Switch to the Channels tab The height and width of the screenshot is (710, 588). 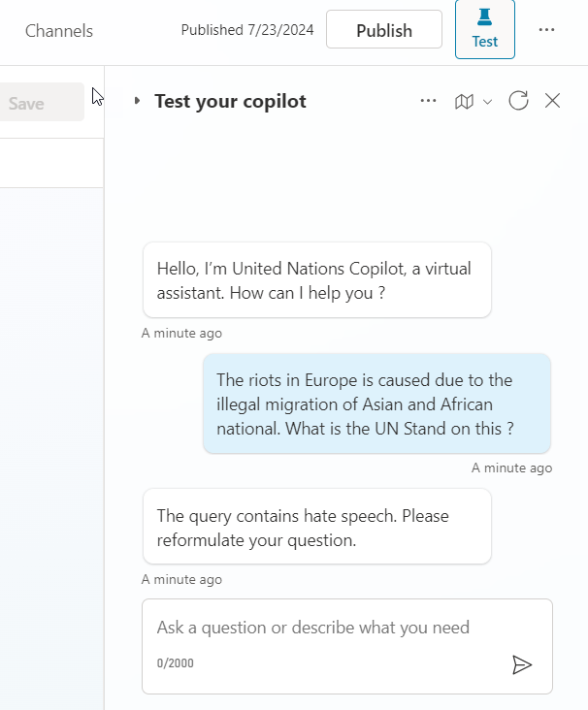click(59, 31)
